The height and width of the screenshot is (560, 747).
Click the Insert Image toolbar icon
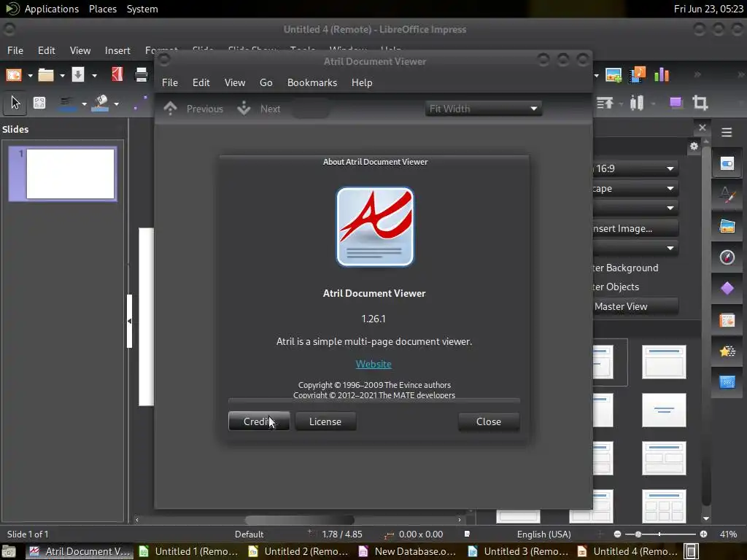614,75
